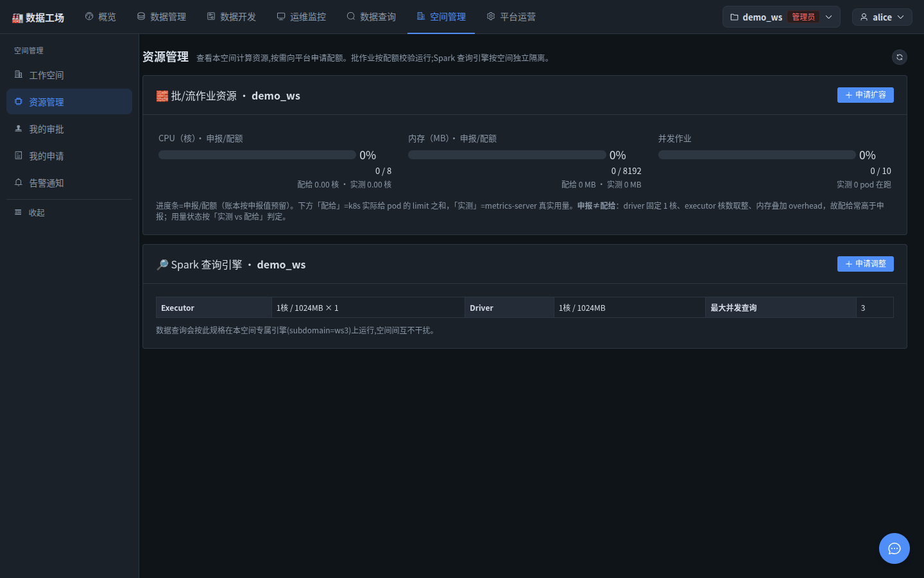924x578 pixels.
Task: Open the 运维监控 tab
Action: [x=302, y=17]
